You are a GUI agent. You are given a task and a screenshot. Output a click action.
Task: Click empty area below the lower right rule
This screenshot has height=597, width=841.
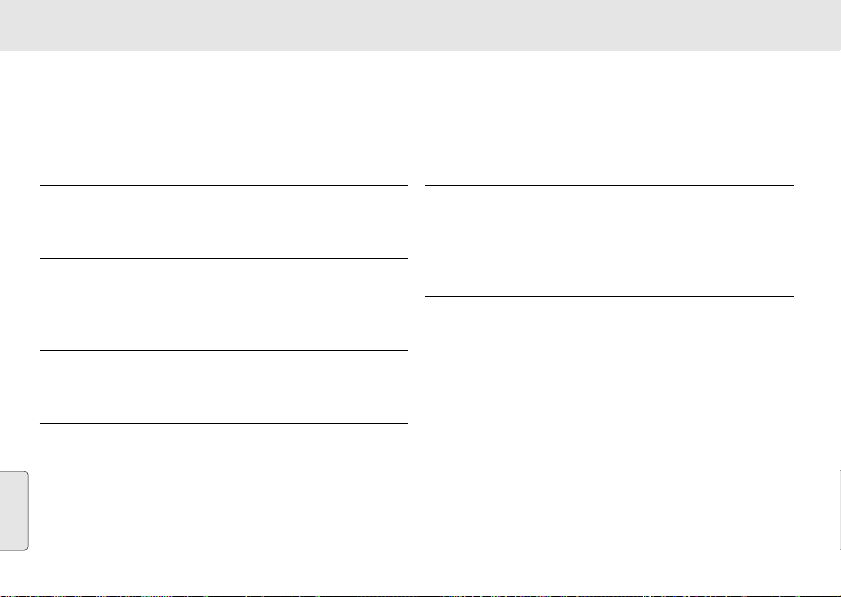coord(609,443)
